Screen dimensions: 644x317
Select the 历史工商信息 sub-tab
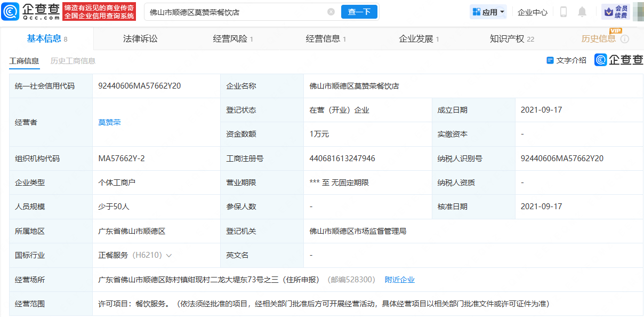(x=73, y=61)
